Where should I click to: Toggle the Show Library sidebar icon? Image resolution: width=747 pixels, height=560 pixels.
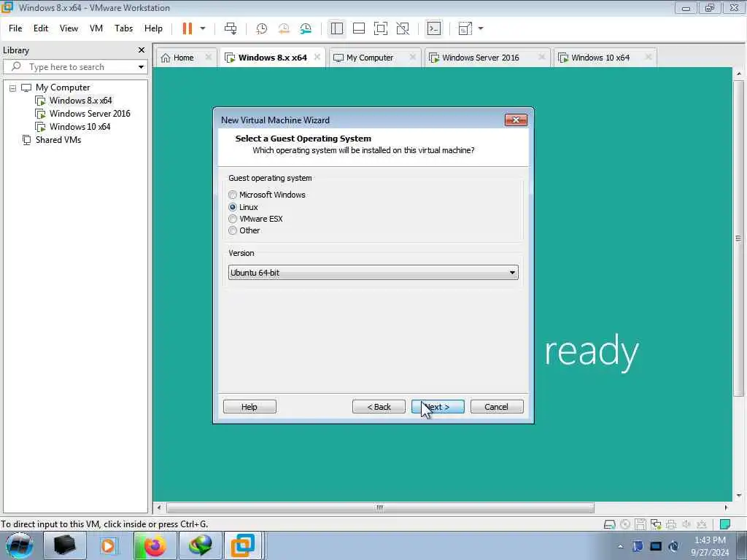click(x=337, y=28)
